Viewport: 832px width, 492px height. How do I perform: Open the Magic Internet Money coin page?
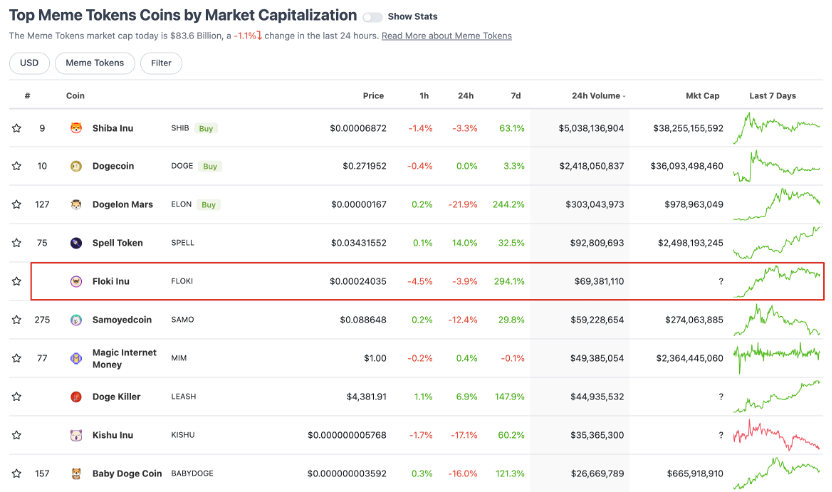click(x=124, y=358)
